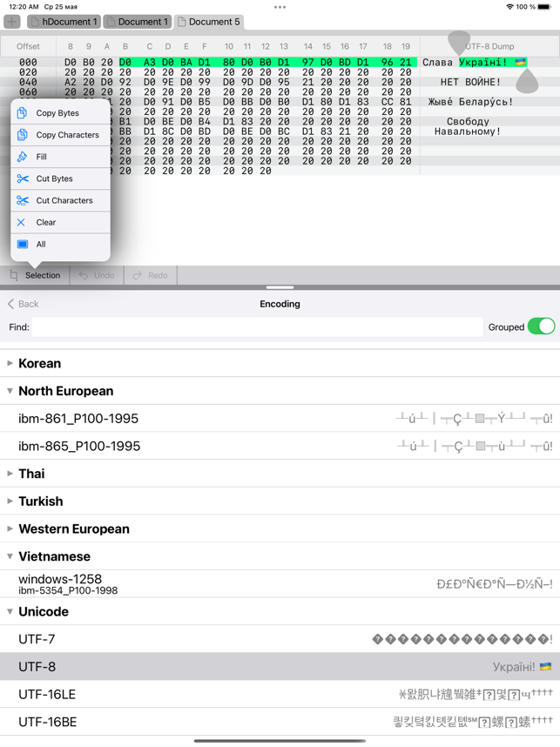This screenshot has width=560, height=747.
Task: Turn off the Grouped switch
Action: point(541,326)
